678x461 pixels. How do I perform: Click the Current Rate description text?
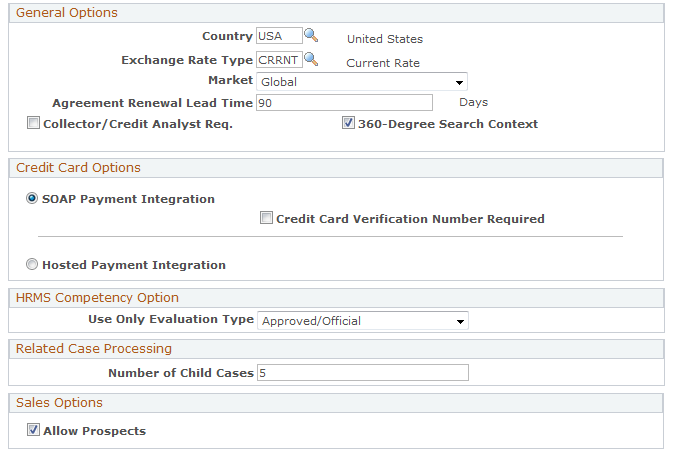pyautogui.click(x=383, y=63)
